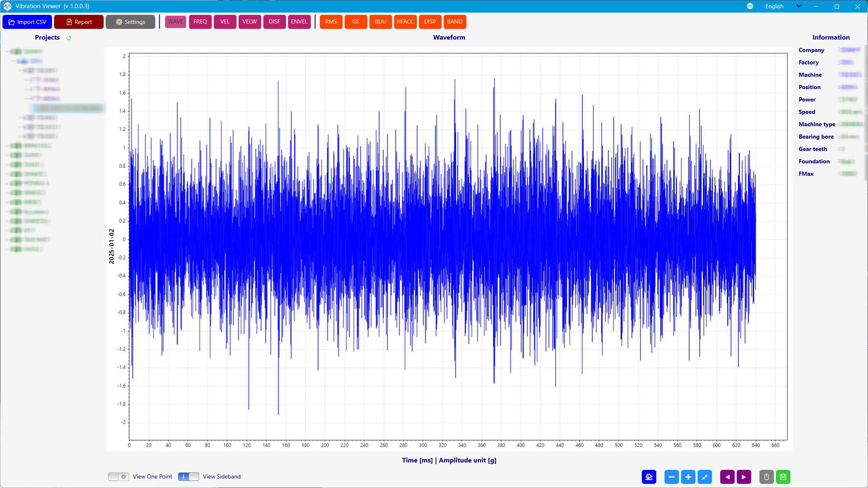Switch to the FREQ view
This screenshot has width=868, height=488.
(200, 22)
